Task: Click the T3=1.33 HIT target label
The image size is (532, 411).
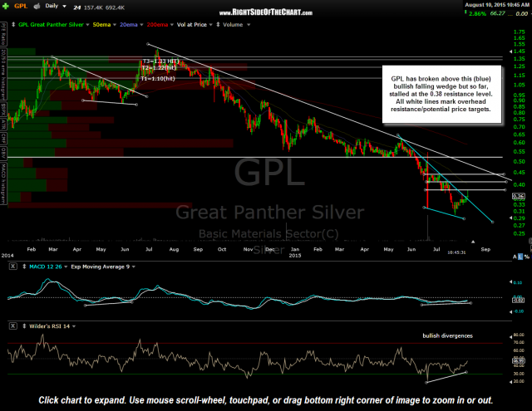Action: (160, 61)
